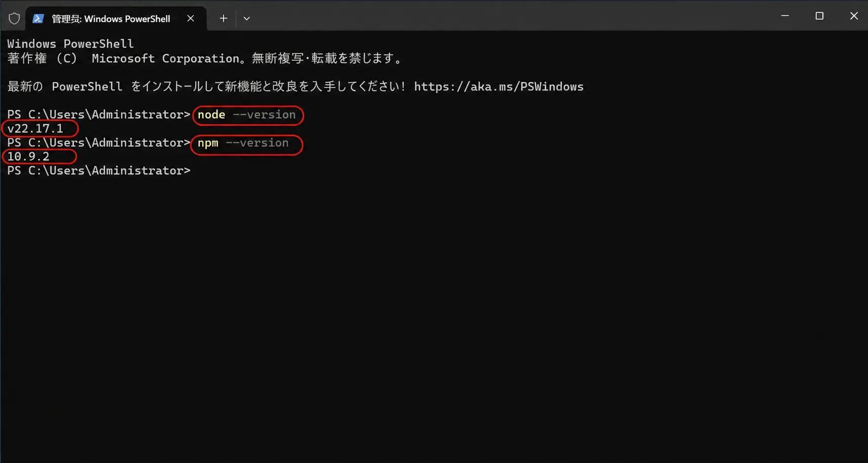
Task: Select the Windows PowerShell tab
Action: [x=116, y=19]
